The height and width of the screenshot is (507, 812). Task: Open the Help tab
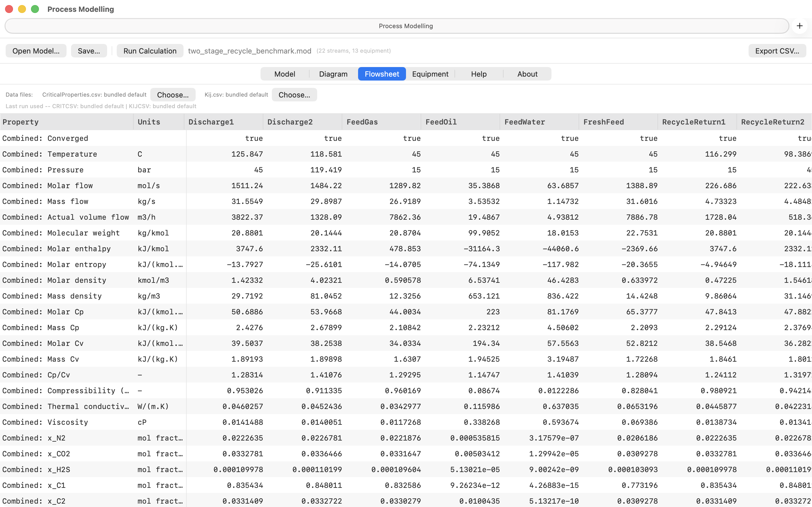pos(479,74)
